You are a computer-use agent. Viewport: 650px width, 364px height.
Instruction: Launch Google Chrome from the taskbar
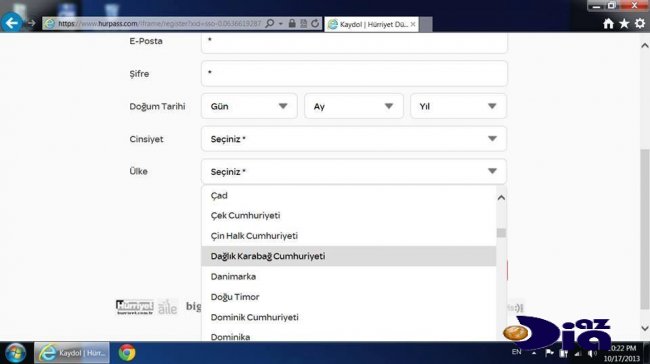[x=127, y=353]
